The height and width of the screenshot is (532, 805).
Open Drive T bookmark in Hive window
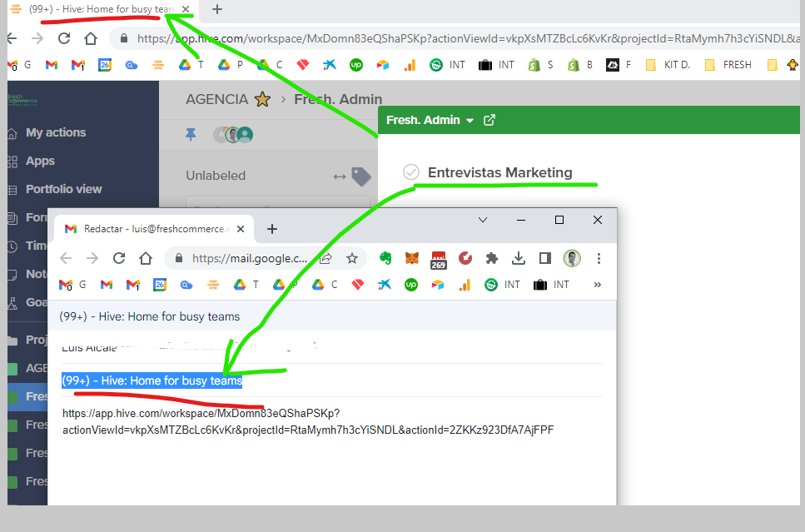pos(191,65)
